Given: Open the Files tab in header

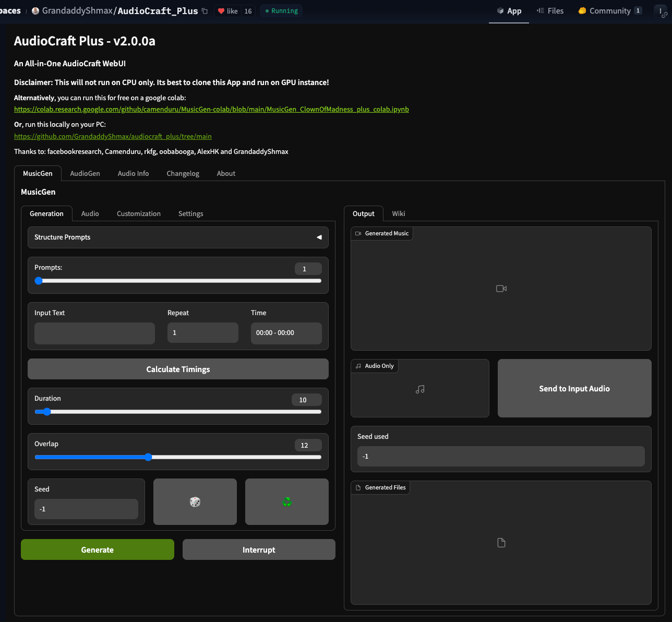Looking at the screenshot, I should coord(550,11).
